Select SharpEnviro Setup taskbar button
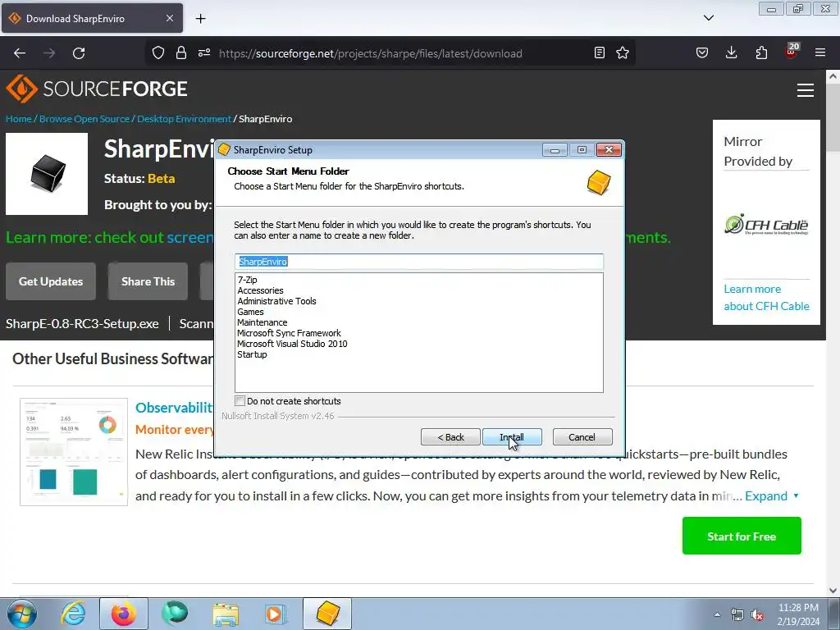840x630 pixels. [x=327, y=614]
